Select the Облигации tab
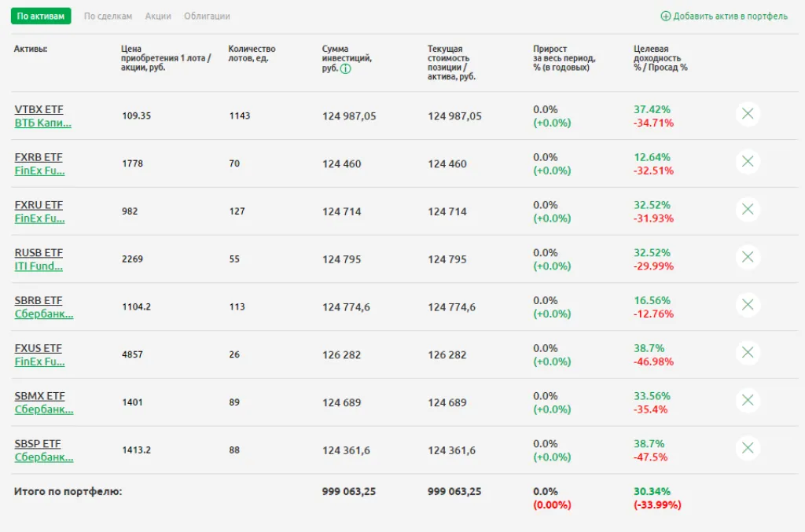The height and width of the screenshot is (532, 805). coord(207,17)
